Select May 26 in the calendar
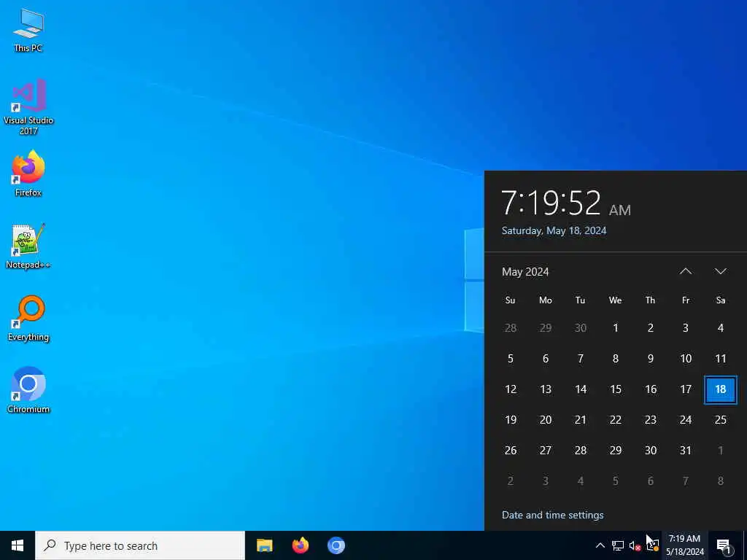The image size is (747, 560). pyautogui.click(x=510, y=451)
